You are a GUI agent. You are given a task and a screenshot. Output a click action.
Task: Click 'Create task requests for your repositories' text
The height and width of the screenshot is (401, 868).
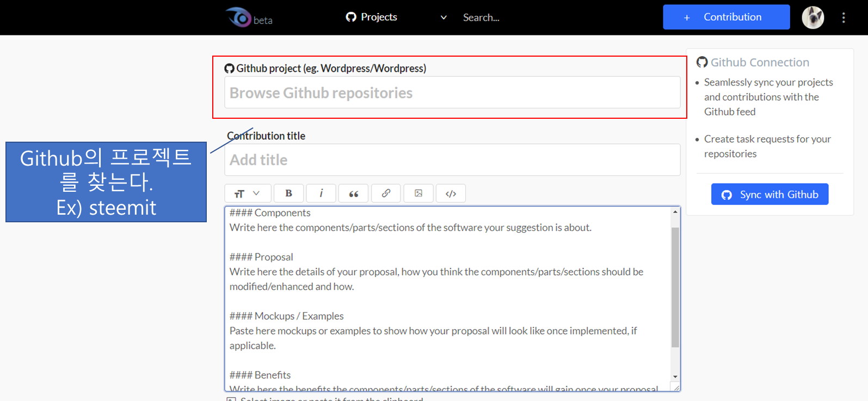[767, 146]
